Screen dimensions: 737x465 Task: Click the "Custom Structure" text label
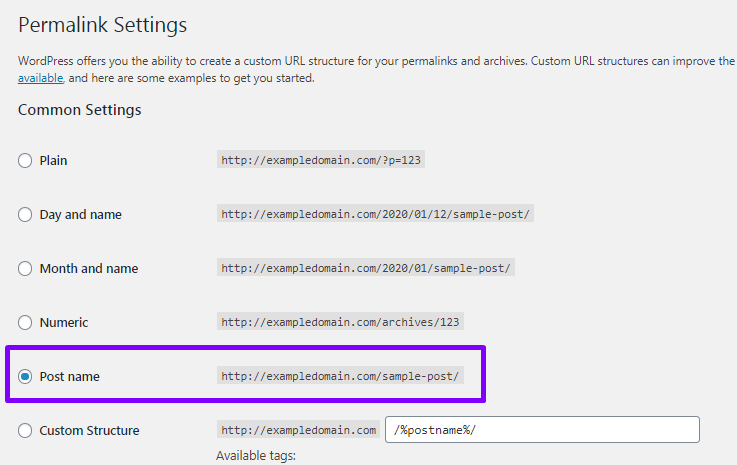tap(89, 430)
